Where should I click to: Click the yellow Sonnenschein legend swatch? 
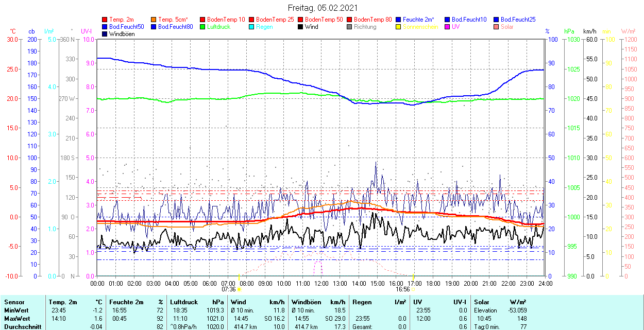coord(398,27)
